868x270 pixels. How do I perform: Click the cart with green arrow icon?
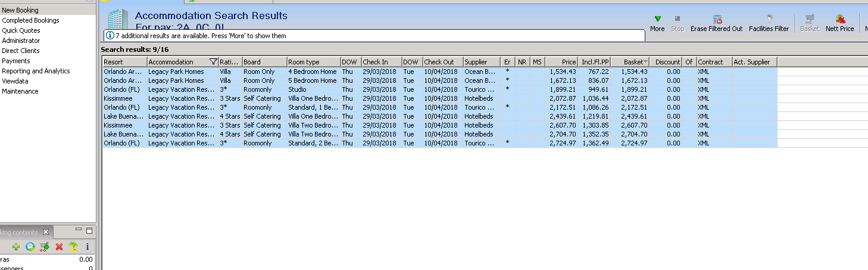(x=44, y=246)
